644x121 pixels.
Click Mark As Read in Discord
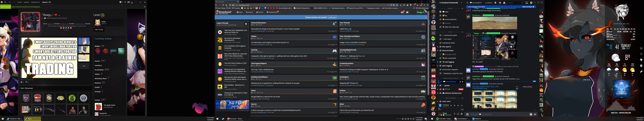coord(528,7)
